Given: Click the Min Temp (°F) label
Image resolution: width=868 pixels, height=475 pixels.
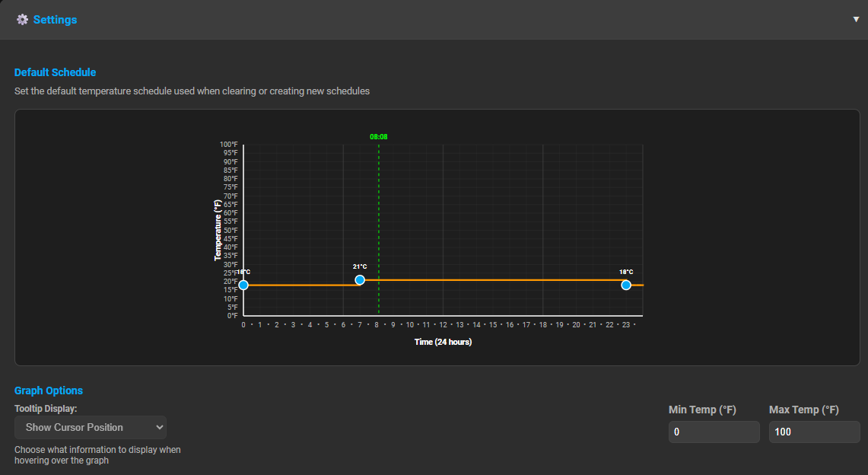Looking at the screenshot, I should 702,410.
